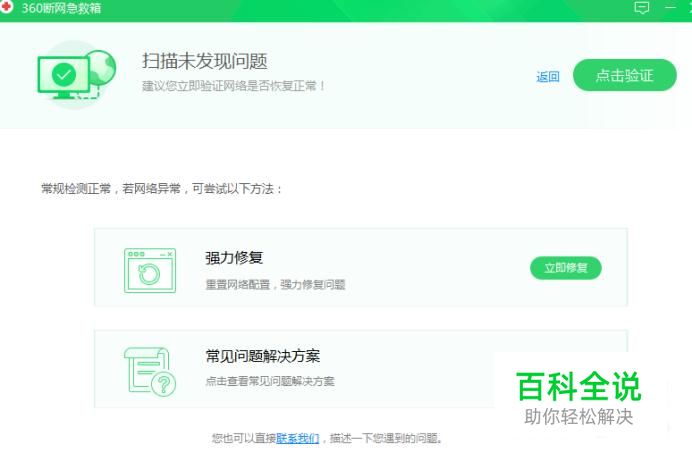Minimize the 360断网急救箱 window
The height and width of the screenshot is (461, 692).
tap(670, 7)
